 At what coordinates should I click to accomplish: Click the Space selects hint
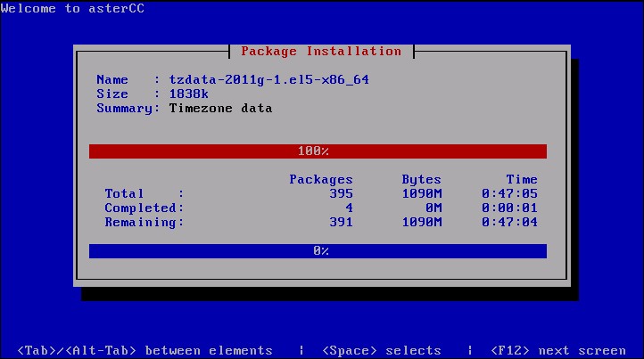[x=381, y=350]
